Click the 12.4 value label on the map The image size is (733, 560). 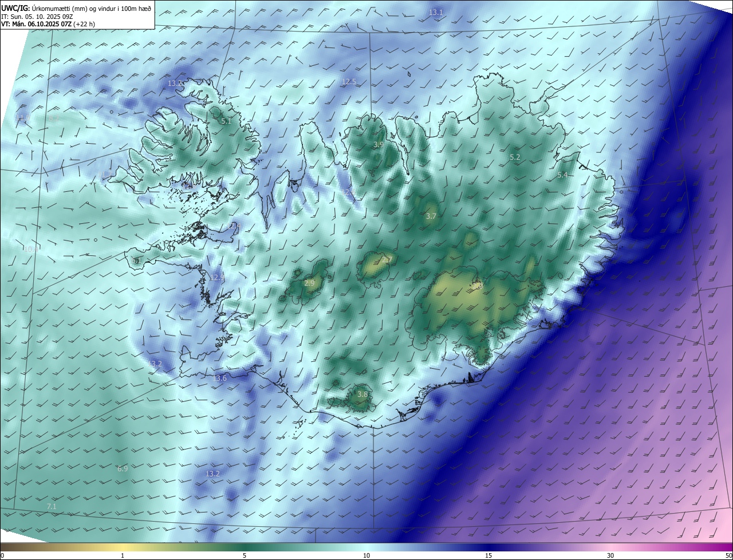234,226
